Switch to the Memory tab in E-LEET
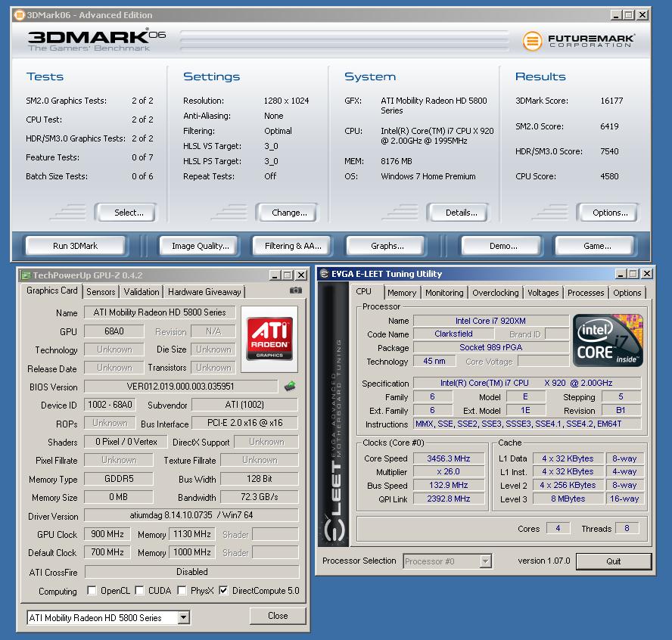Screen dimensions: 672x640 coord(402,293)
